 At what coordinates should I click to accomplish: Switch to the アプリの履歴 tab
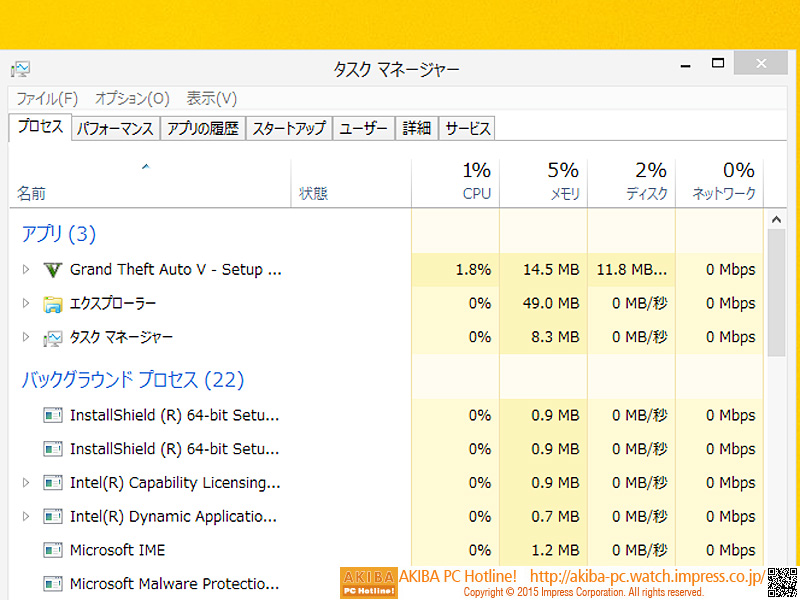point(203,129)
